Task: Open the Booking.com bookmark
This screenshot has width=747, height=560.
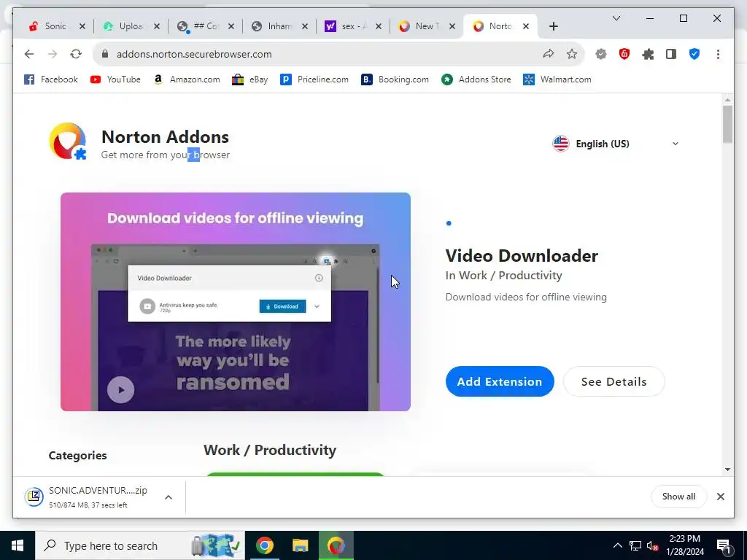Action: click(x=395, y=79)
